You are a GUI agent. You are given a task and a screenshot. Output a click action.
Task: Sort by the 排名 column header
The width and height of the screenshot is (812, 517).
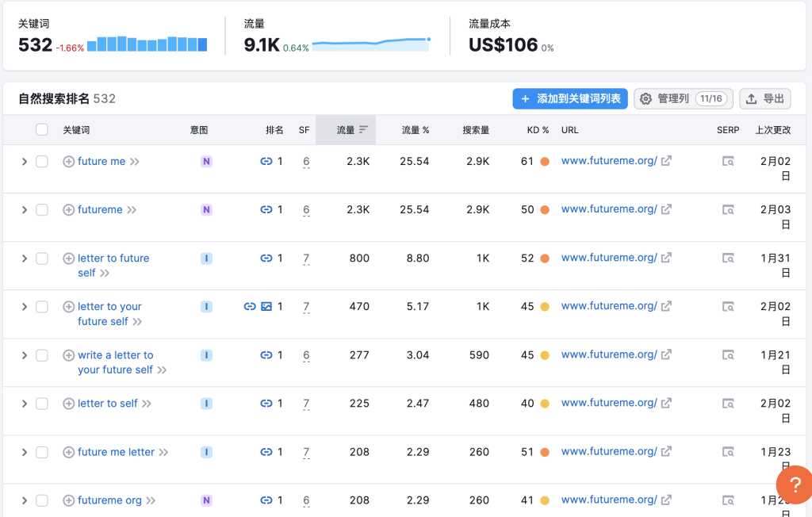[274, 130]
